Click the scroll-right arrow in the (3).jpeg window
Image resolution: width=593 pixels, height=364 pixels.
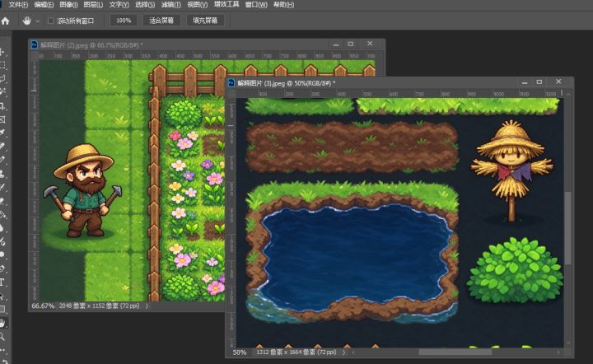tap(558, 352)
